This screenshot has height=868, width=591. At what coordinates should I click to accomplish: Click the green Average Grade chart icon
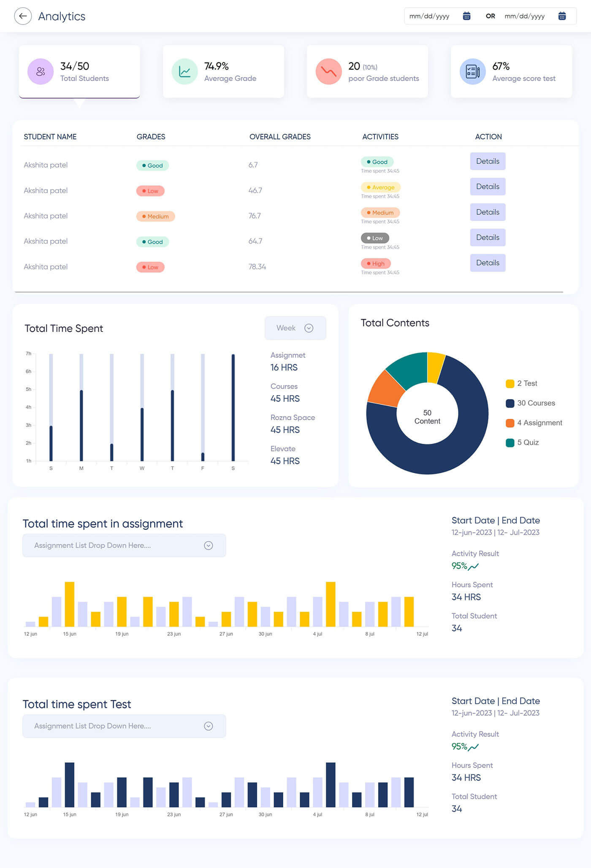184,72
